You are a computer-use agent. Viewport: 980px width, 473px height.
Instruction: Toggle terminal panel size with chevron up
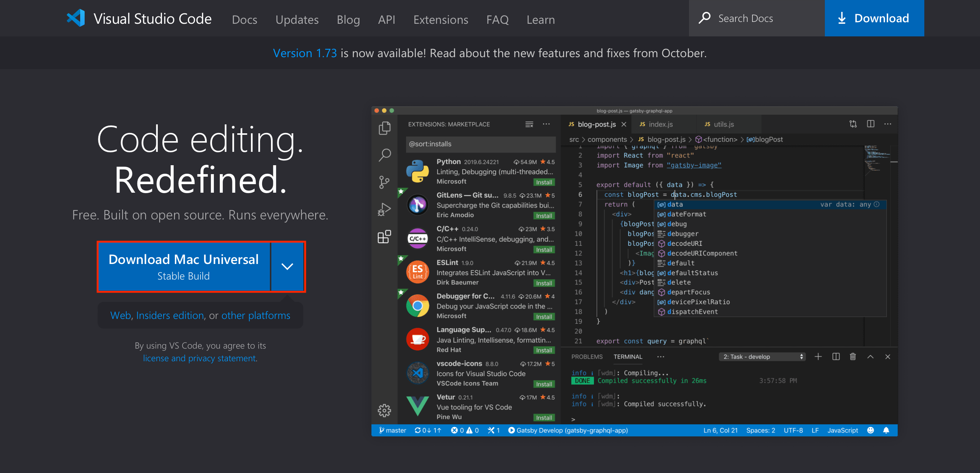coord(870,356)
